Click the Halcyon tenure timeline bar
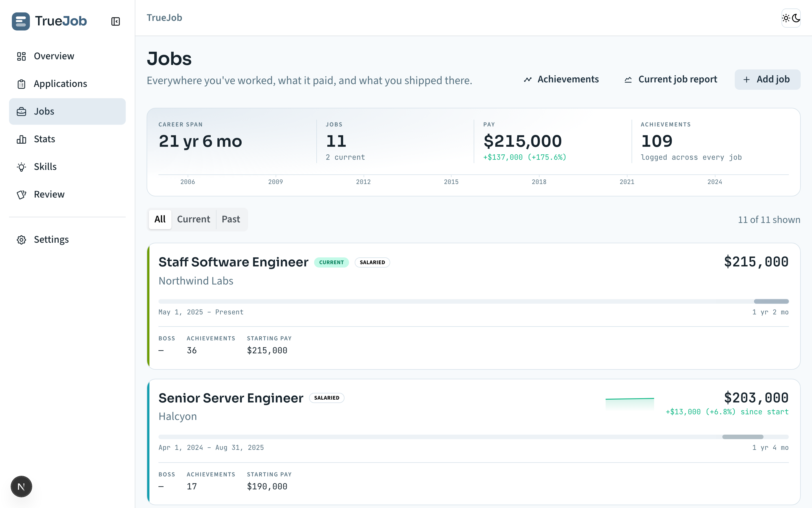Viewport: 812px width, 508px height. point(473,437)
